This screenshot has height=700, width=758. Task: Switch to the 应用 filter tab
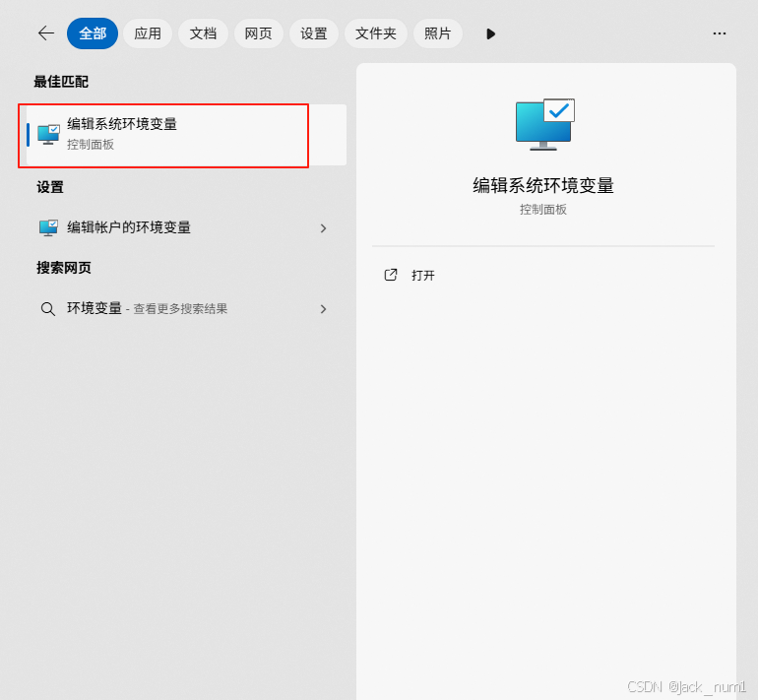pos(148,33)
